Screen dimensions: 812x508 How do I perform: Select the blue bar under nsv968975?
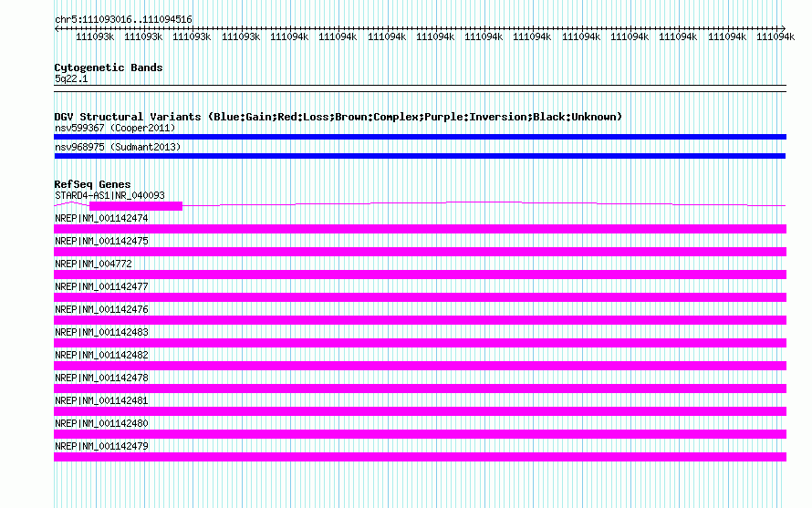pyautogui.click(x=420, y=156)
